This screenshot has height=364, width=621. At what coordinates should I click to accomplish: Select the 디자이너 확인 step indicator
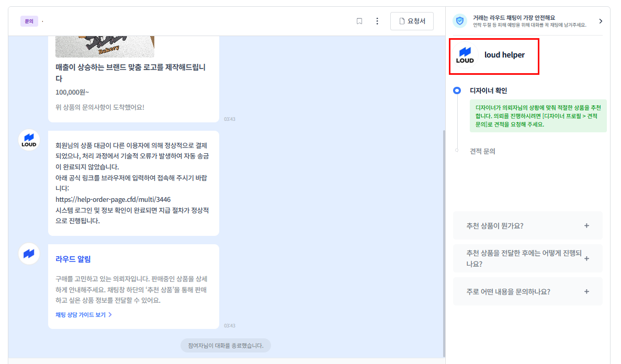[x=457, y=90]
